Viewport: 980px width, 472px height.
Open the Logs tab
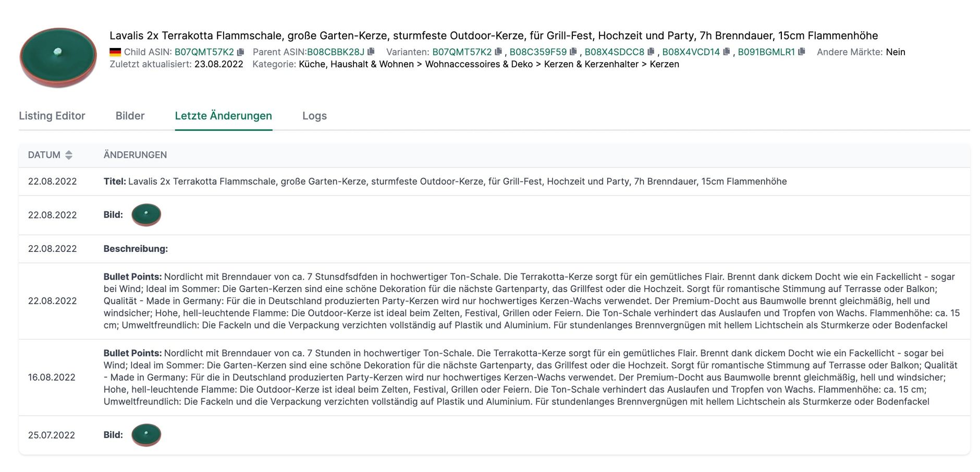[314, 116]
